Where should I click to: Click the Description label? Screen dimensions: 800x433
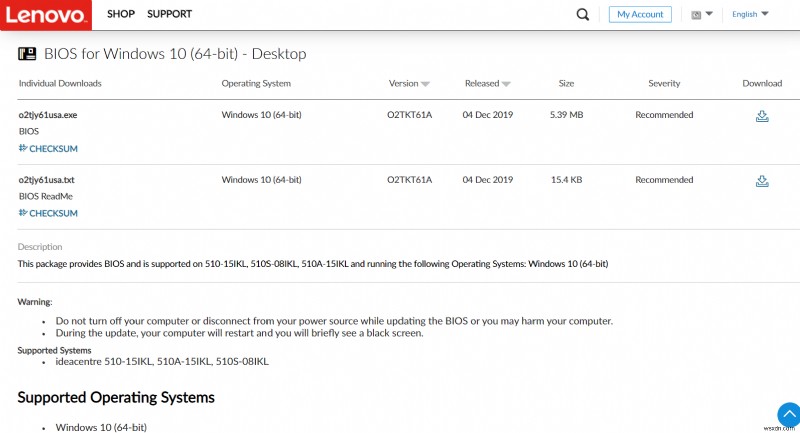pos(40,247)
